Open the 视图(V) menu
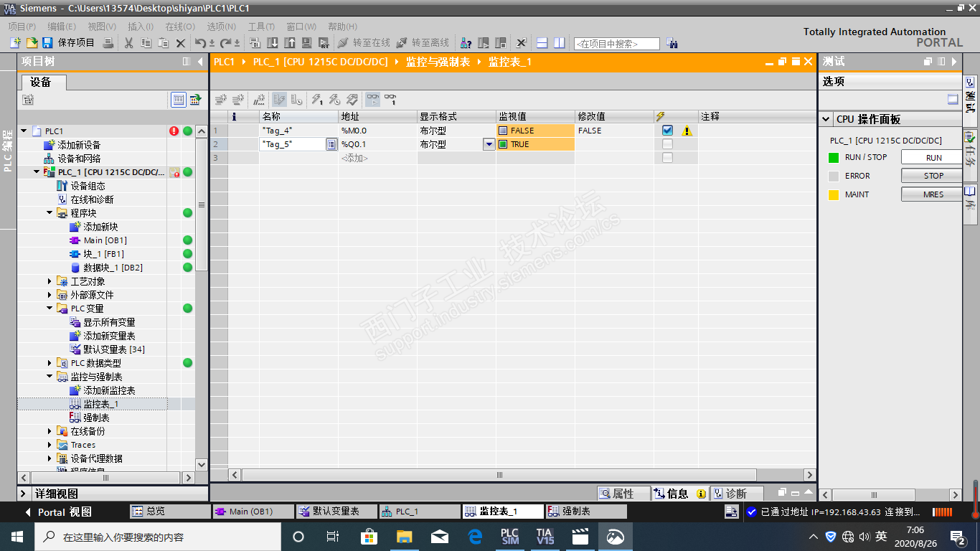This screenshot has width=980, height=551. 102,27
